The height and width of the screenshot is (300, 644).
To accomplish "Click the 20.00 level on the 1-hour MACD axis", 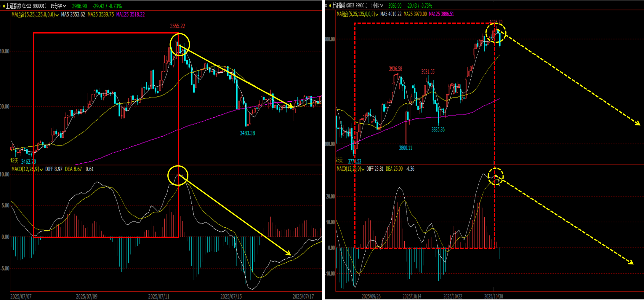I will coord(330,197).
